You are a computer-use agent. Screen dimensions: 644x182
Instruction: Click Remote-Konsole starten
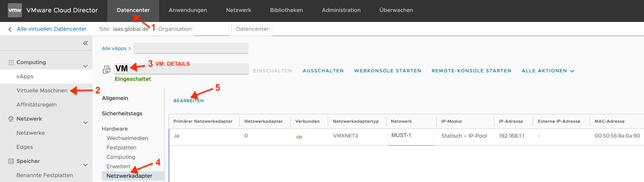coord(471,71)
